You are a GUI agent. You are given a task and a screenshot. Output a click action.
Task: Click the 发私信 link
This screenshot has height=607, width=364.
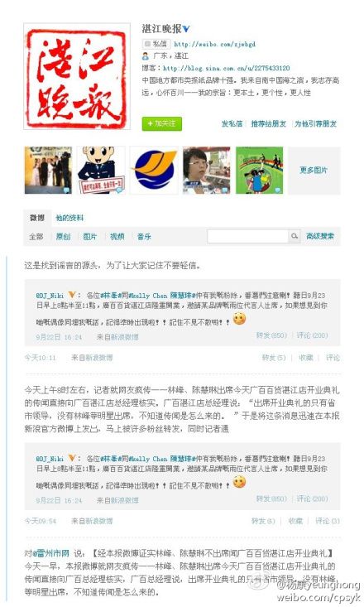pos(232,123)
